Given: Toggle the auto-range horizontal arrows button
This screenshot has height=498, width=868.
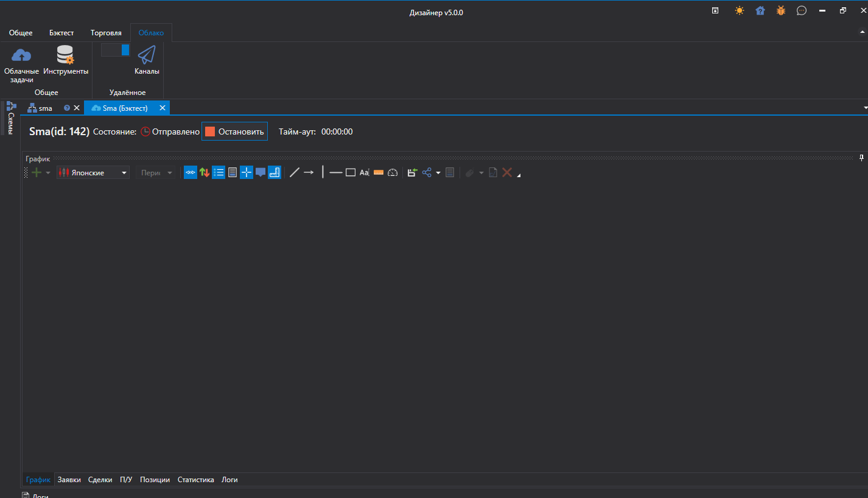Looking at the screenshot, I should tap(191, 173).
